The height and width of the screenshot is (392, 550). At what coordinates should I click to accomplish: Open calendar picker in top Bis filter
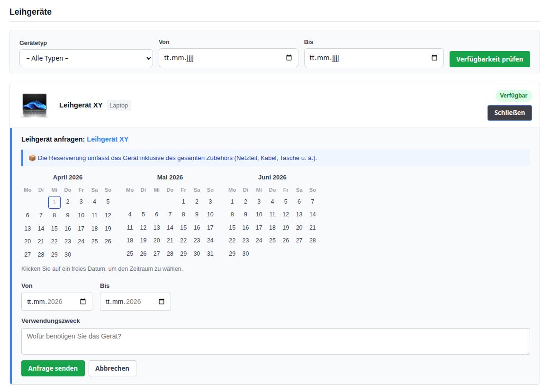[434, 58]
